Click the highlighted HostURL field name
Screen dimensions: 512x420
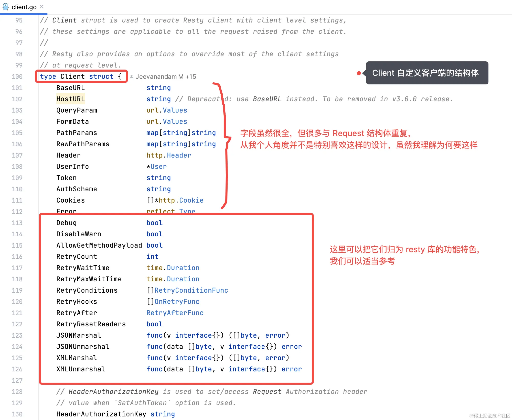70,99
